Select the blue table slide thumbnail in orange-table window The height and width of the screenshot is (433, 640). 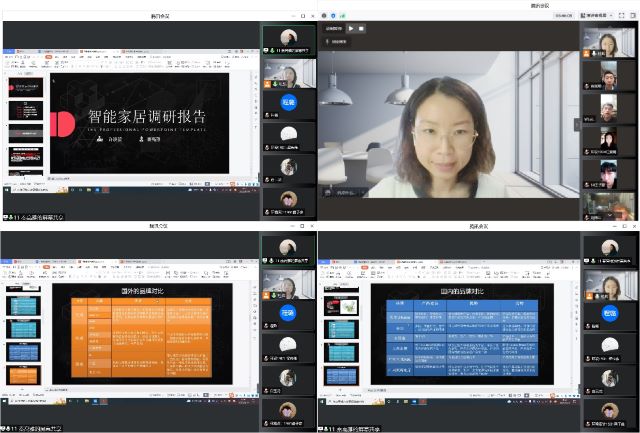pos(24,352)
